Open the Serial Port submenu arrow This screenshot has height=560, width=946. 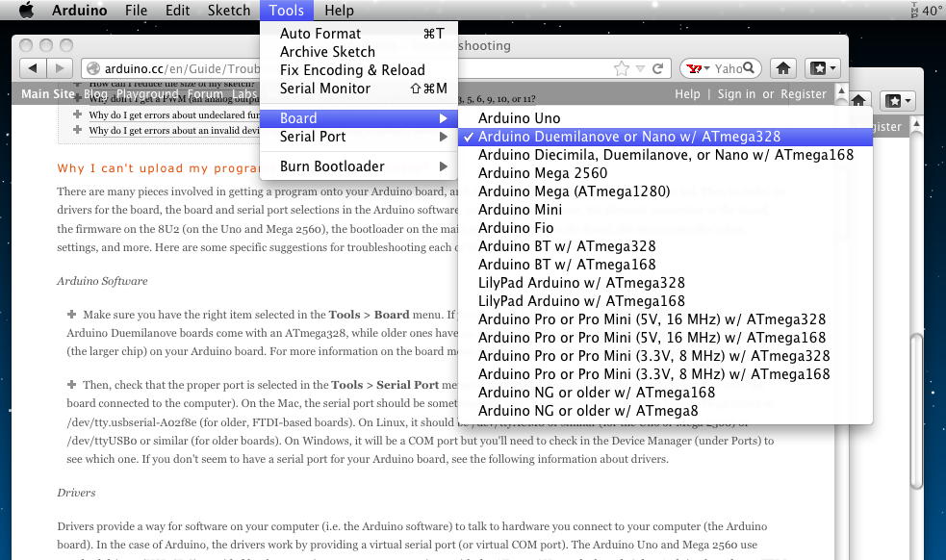pyautogui.click(x=444, y=137)
